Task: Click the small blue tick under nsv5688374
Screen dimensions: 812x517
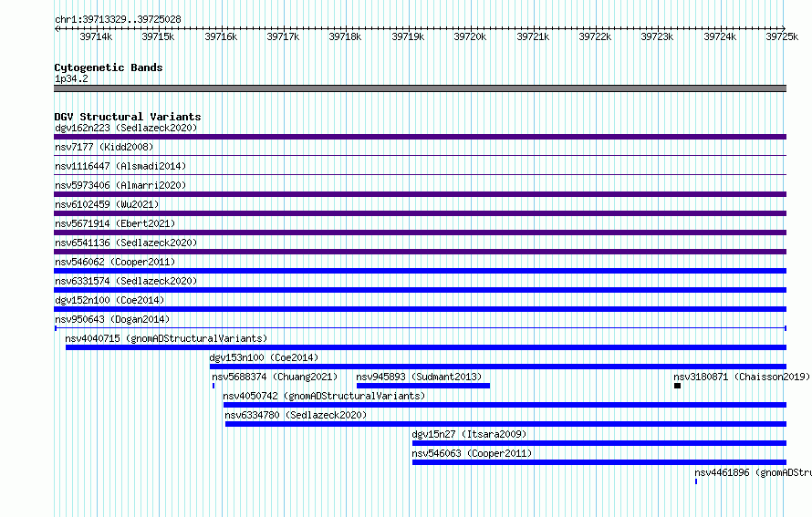Action: click(213, 386)
